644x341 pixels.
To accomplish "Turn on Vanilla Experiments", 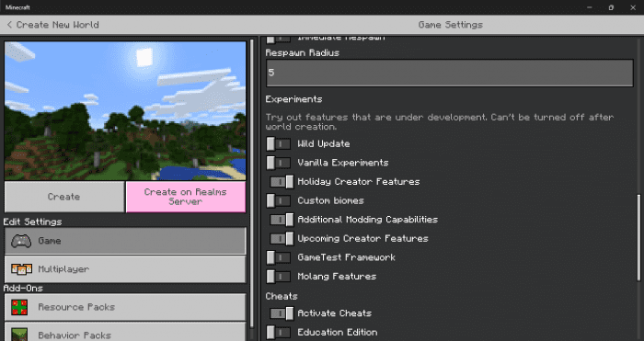I will 279,163.
